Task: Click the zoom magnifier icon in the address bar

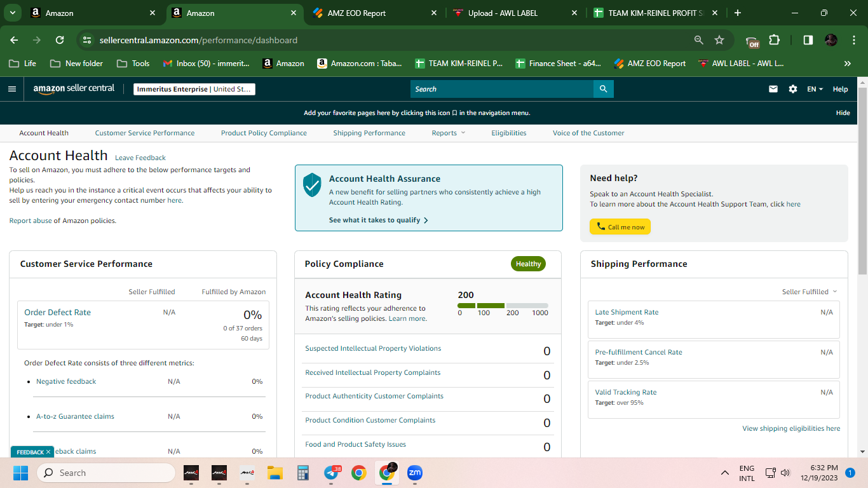Action: tap(699, 40)
